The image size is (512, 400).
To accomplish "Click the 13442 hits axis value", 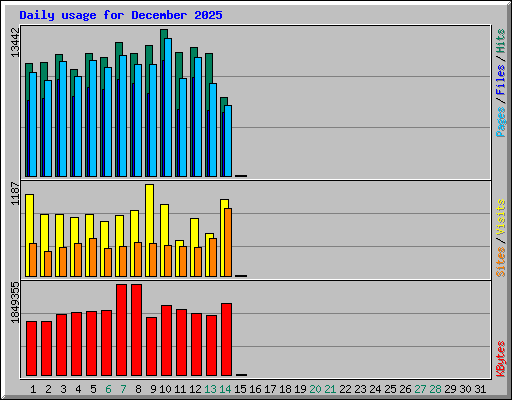I will [x=15, y=42].
